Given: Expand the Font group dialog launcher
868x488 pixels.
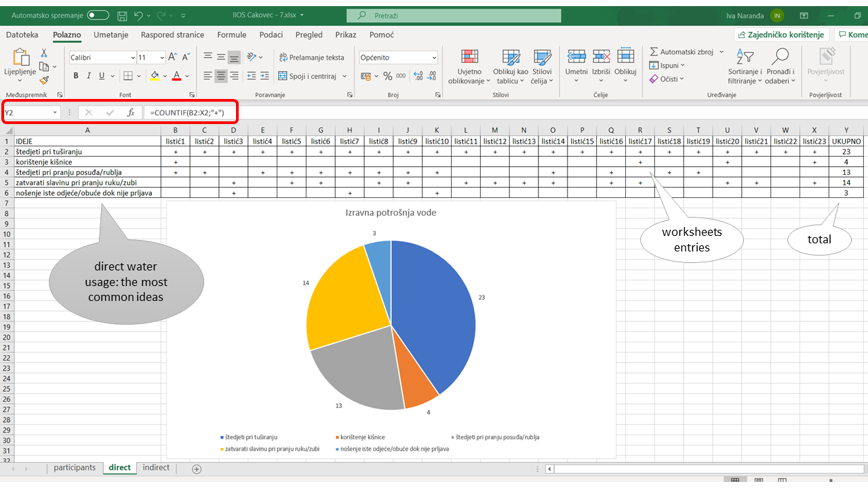Looking at the screenshot, I should point(192,95).
